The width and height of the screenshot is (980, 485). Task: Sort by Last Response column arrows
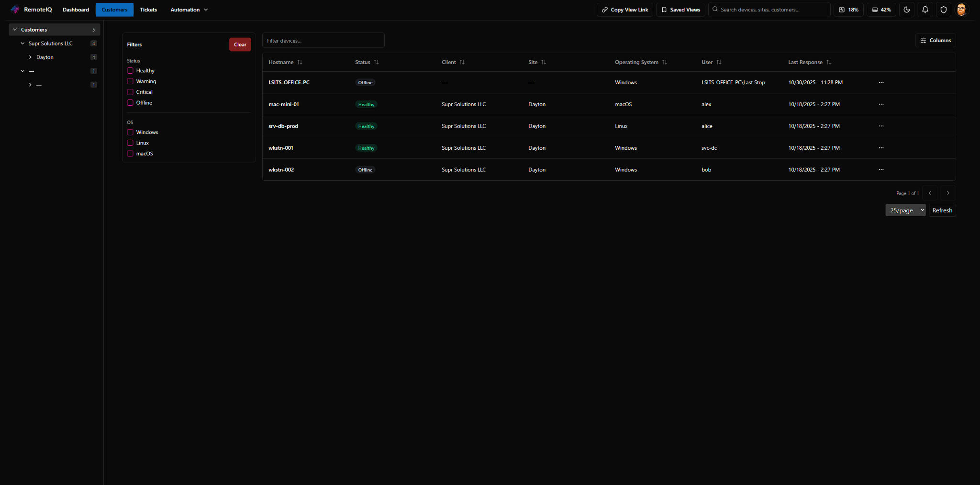click(829, 62)
